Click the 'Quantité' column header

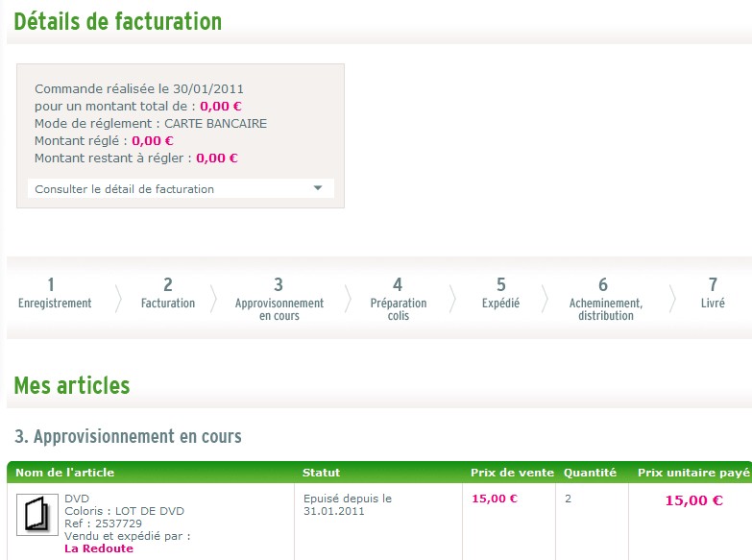coord(590,473)
